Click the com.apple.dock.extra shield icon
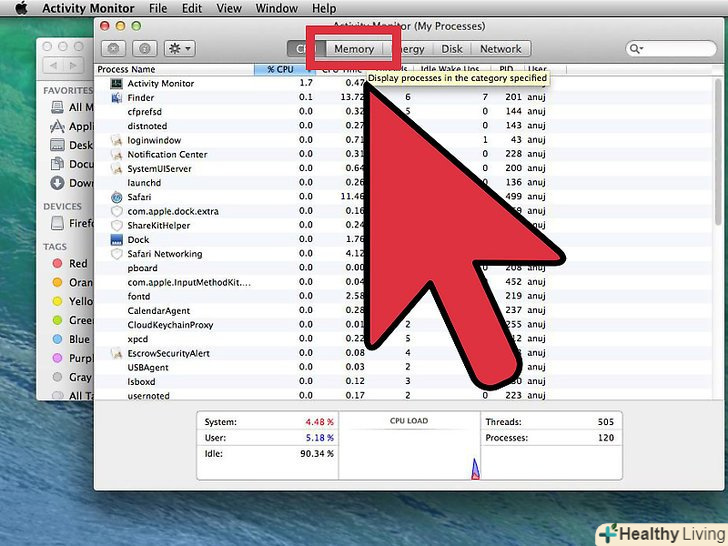The height and width of the screenshot is (546, 728). pyautogui.click(x=117, y=211)
